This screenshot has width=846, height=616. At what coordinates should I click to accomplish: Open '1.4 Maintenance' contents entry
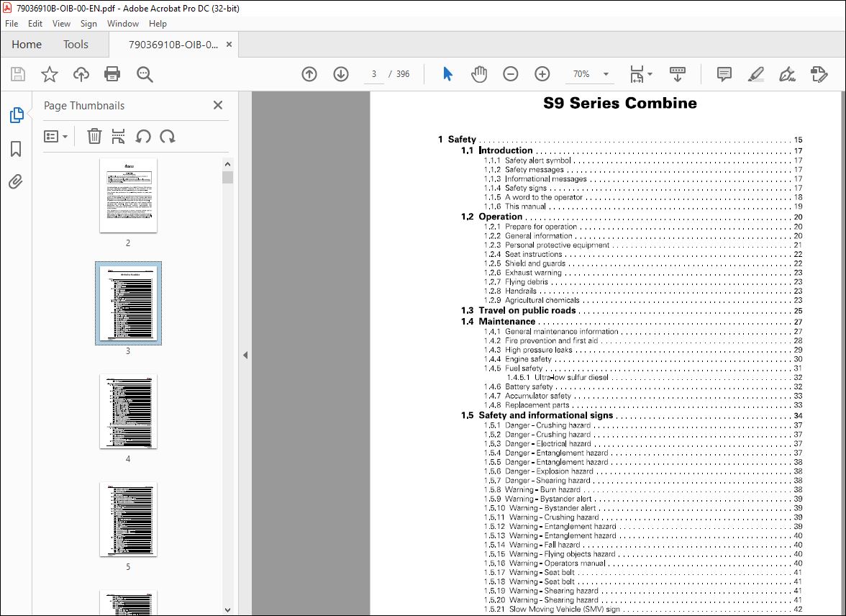tap(632, 322)
